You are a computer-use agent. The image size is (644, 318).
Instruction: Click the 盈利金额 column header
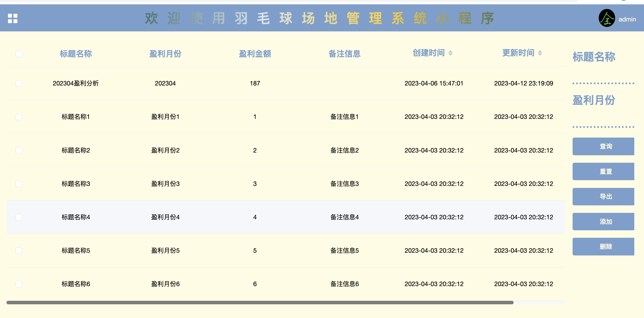pos(255,54)
